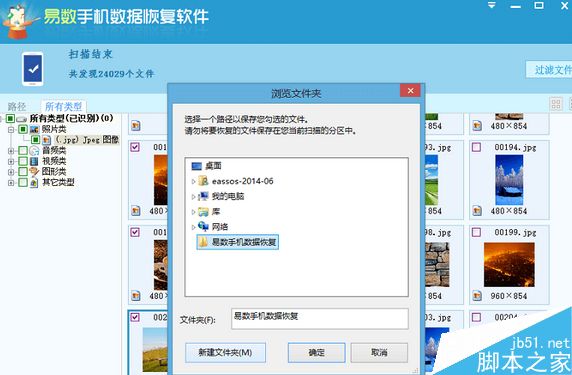This screenshot has width=572, height=375.
Task: Enable the Graphics category checkbox
Action: [23, 171]
